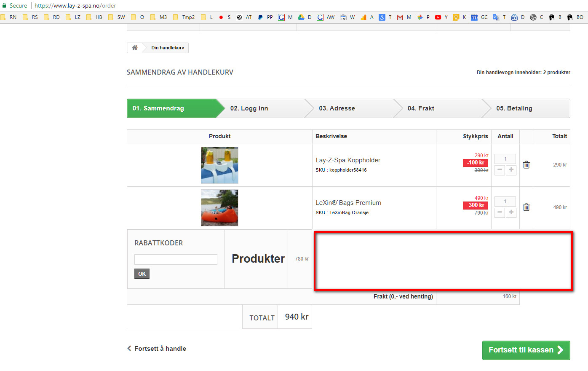Open the Google Keep bookmark labeled K
This screenshot has width=588, height=371.
(x=460, y=17)
